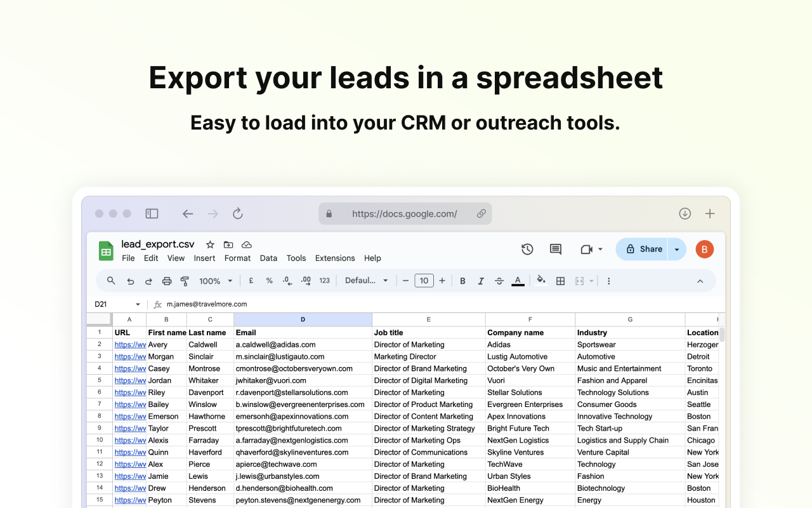Click the Google Sheets logo icon

point(106,251)
